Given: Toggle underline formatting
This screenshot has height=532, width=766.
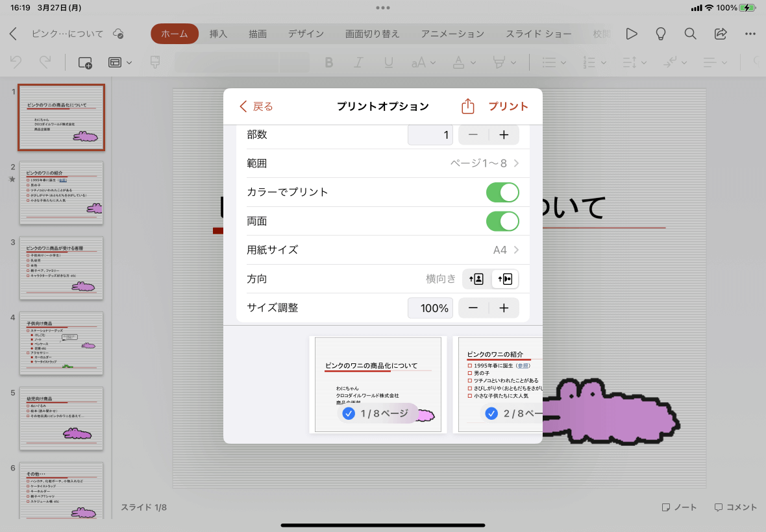Looking at the screenshot, I should coord(388,62).
